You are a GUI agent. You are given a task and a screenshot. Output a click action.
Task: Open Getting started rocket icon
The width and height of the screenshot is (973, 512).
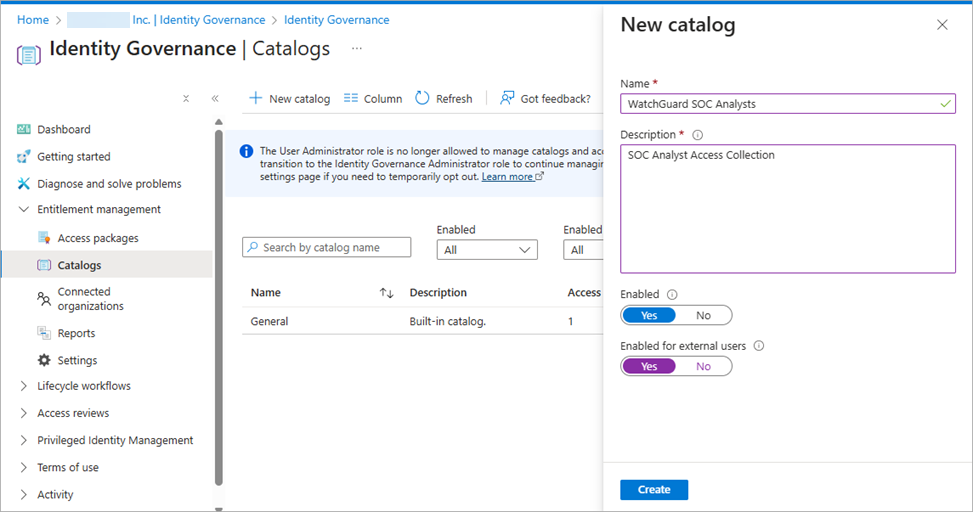(24, 157)
